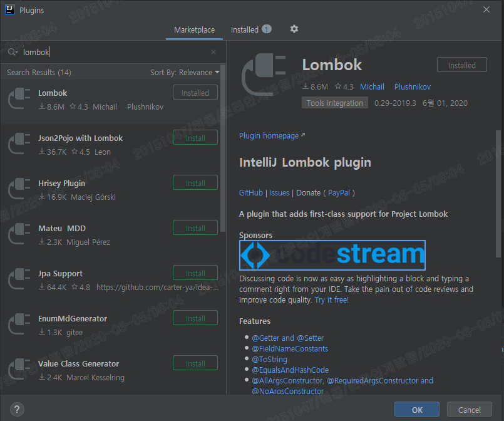Click the EnumMdGenerator plugin icon
Image resolution: width=504 pixels, height=421 pixels.
pyautogui.click(x=19, y=324)
